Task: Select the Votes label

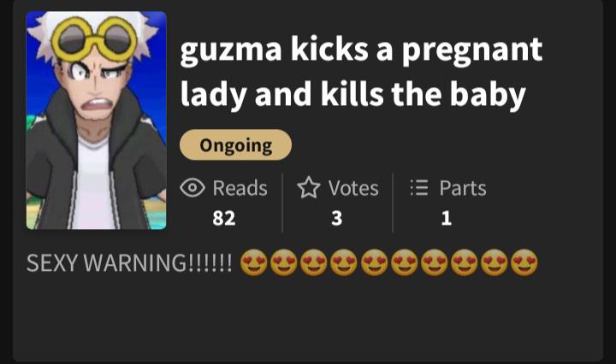Action: click(x=353, y=188)
